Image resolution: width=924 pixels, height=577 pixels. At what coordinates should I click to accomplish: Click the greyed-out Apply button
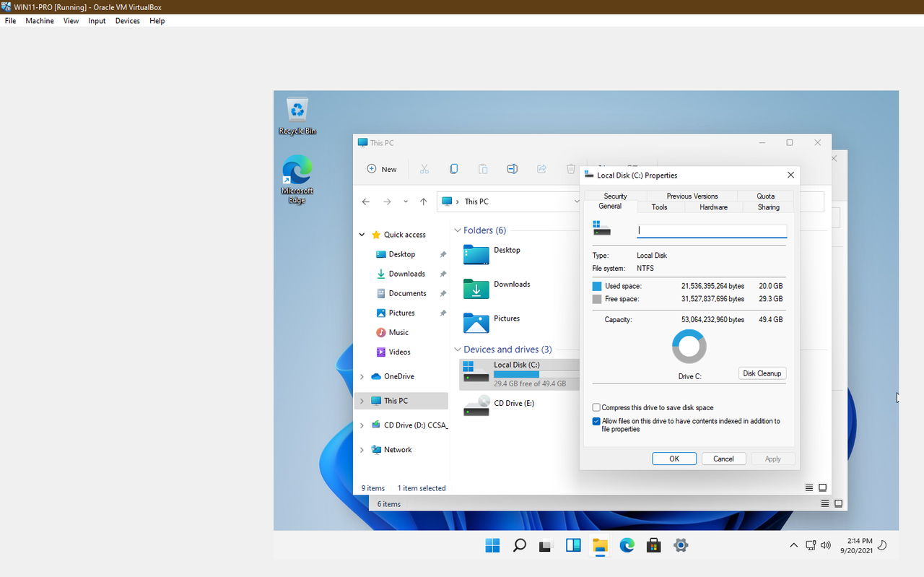[x=772, y=459]
